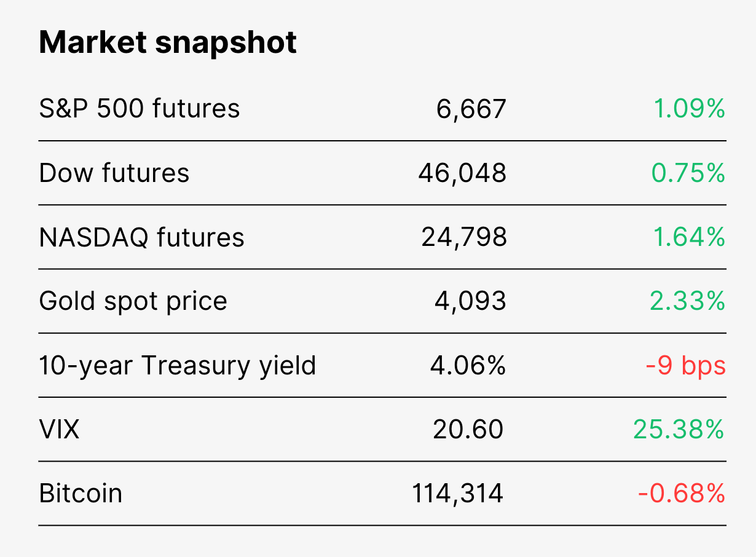Click the 1.64% NASDAQ change
This screenshot has width=756, height=557.
click(x=689, y=237)
